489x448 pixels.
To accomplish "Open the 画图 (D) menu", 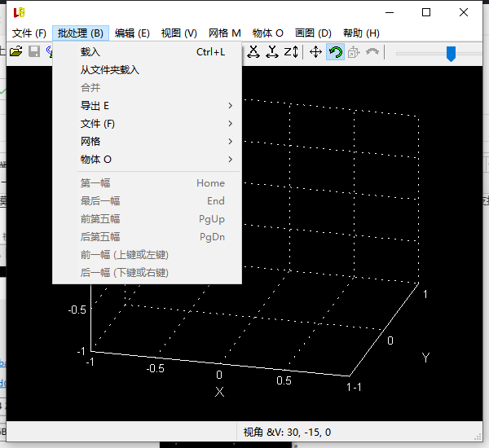I will [313, 33].
